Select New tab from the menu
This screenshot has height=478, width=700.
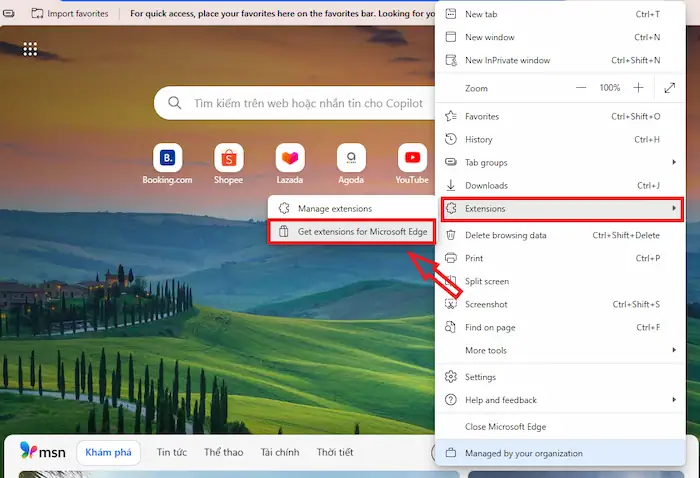[x=560, y=14]
